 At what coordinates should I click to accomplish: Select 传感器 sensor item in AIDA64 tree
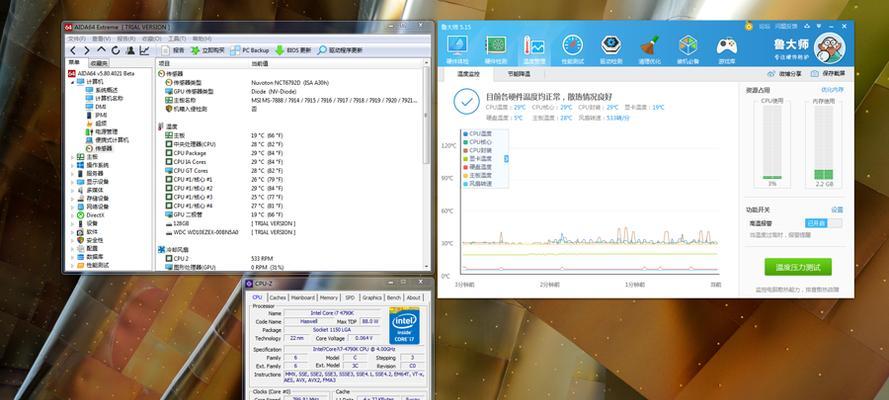[99, 148]
